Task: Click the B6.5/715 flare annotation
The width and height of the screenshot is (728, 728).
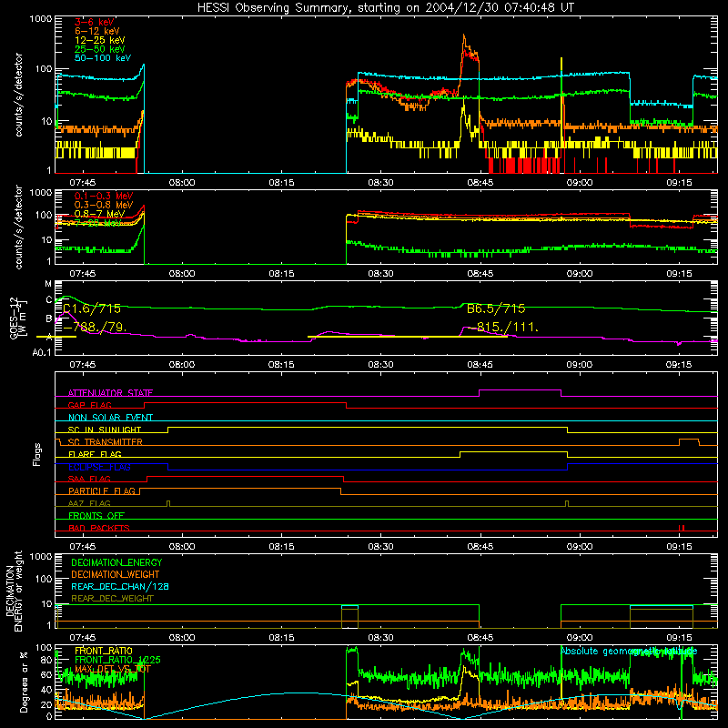Action: tap(496, 308)
